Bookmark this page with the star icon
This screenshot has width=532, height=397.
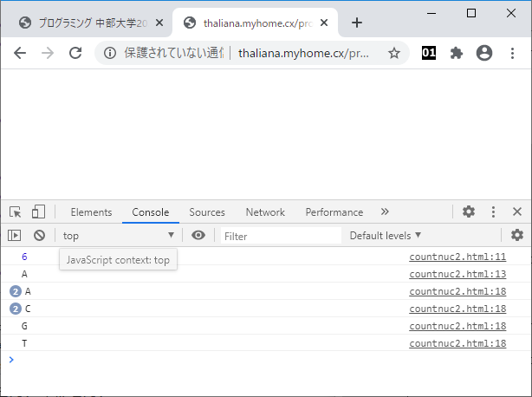tap(394, 53)
